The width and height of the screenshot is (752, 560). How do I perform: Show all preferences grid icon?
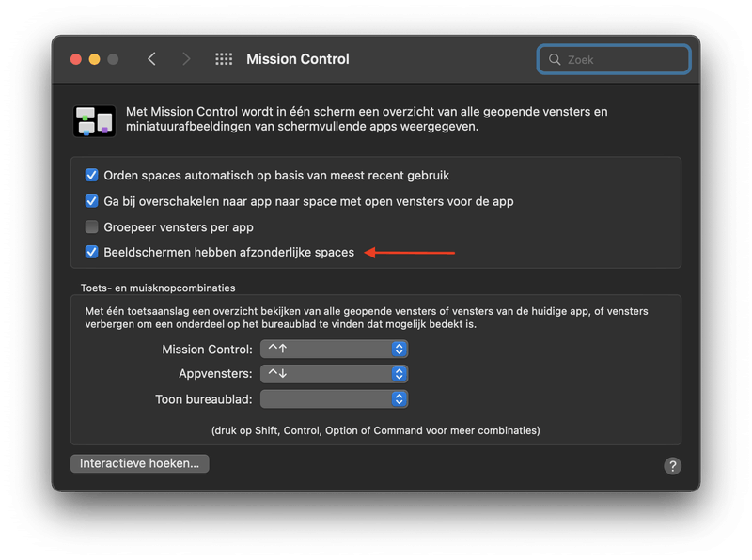tap(224, 59)
